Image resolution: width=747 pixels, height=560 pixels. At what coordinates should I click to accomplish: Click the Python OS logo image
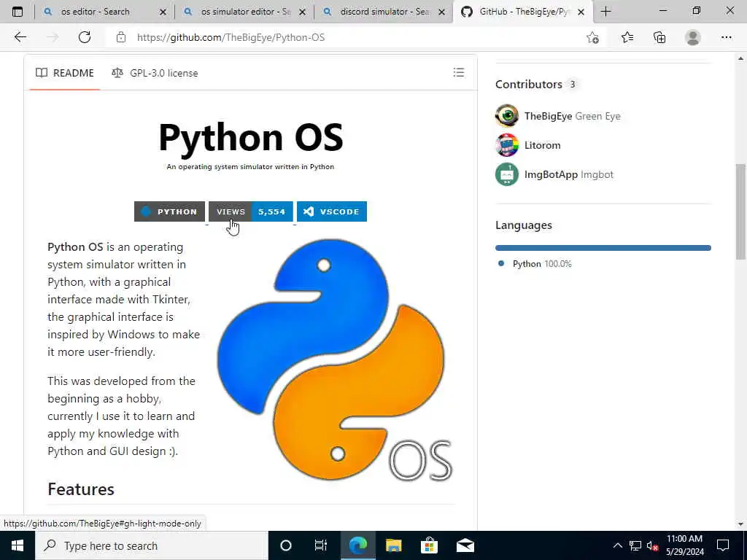335,360
